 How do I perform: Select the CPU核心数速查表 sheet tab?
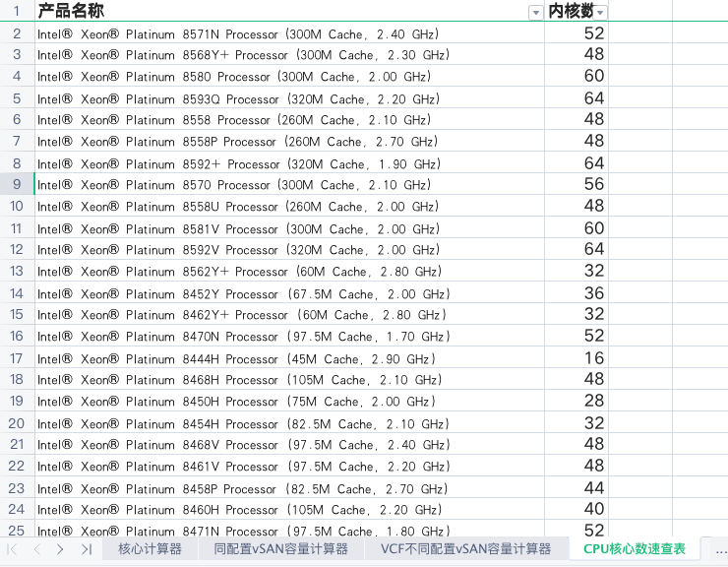click(635, 549)
